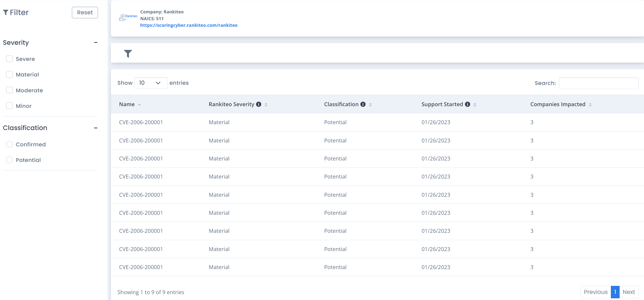
Task: Collapse the Severity filter section
Action: coord(96,43)
